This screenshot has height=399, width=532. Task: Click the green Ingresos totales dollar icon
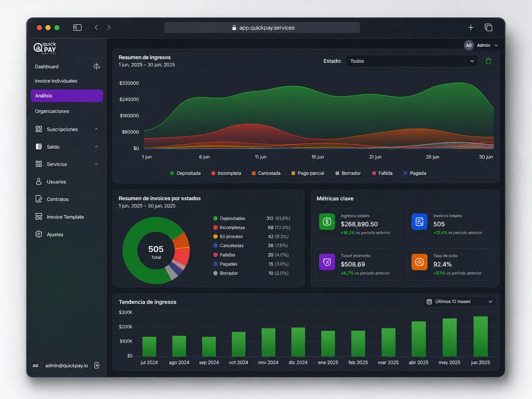pyautogui.click(x=327, y=222)
